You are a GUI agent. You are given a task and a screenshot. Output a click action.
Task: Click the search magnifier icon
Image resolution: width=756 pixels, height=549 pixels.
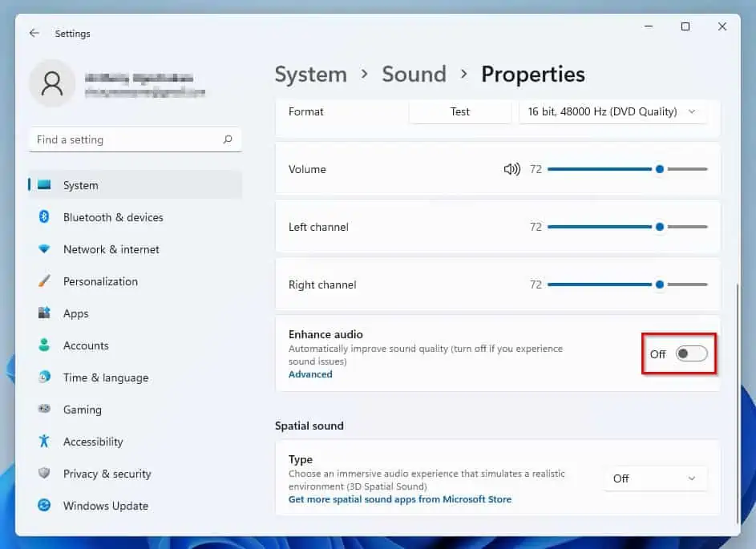pos(228,139)
